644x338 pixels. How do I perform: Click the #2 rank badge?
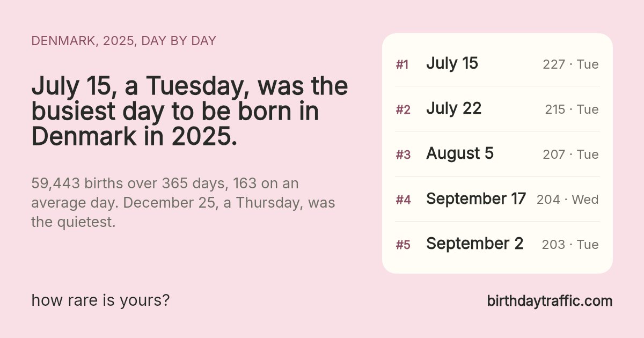coord(403,110)
